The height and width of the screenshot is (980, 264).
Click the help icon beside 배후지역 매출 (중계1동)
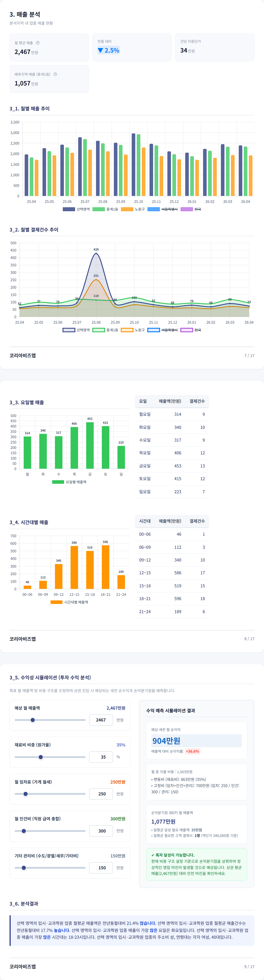[x=55, y=74]
